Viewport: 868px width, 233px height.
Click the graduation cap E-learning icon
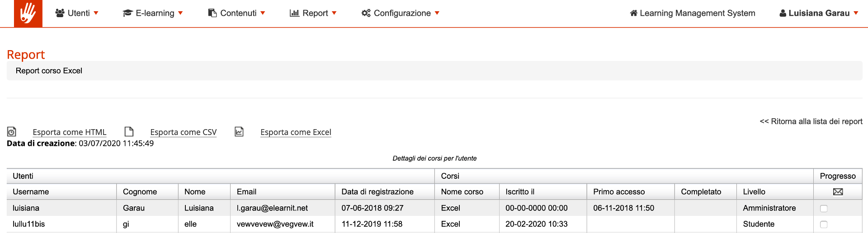pyautogui.click(x=127, y=13)
